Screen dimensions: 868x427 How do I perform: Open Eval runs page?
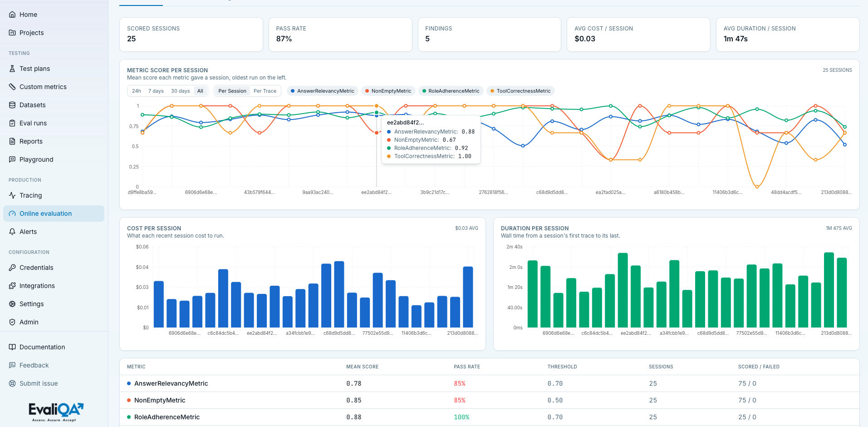click(x=54, y=123)
